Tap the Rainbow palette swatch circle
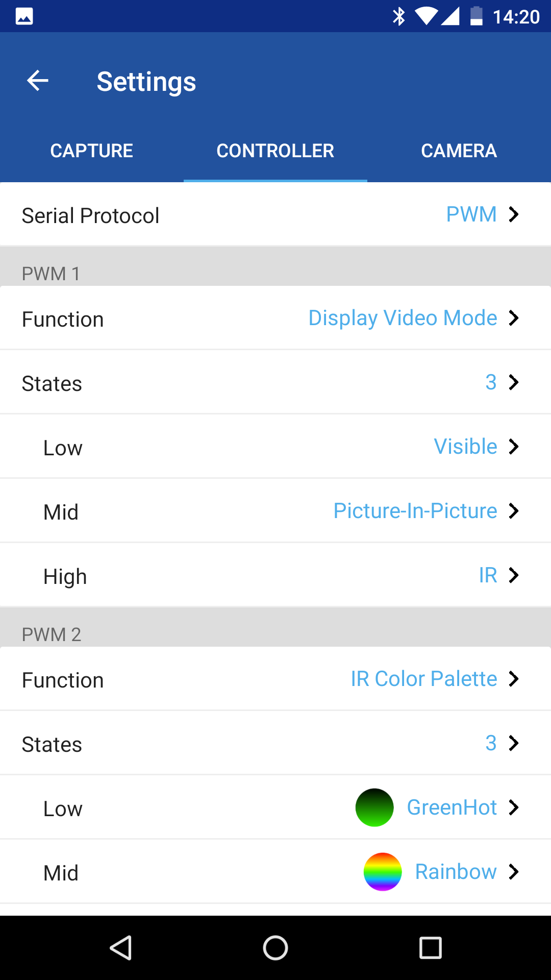551x980 pixels. (383, 872)
